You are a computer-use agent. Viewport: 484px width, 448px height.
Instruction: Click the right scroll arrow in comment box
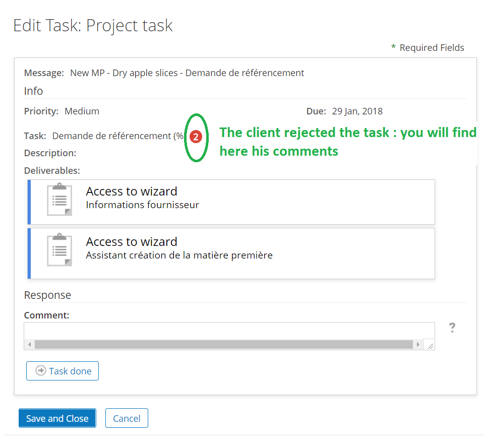(418, 344)
